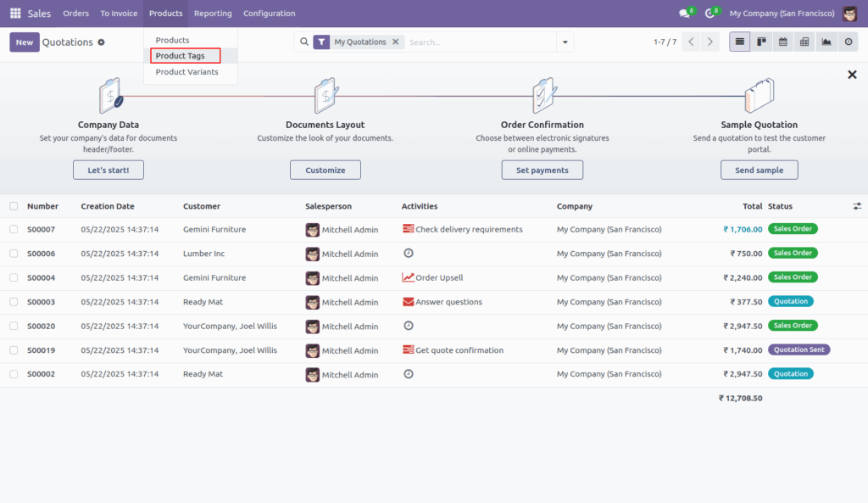This screenshot has height=503, width=868.
Task: Click Send sample for Sample Quotation
Action: pyautogui.click(x=759, y=170)
